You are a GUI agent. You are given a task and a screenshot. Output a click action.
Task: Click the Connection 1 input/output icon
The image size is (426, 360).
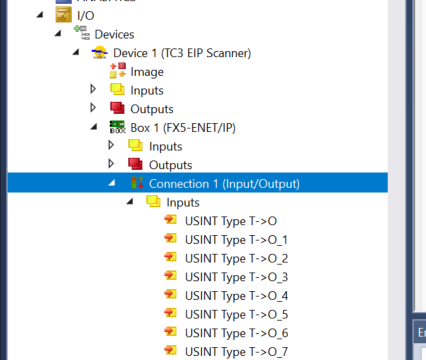click(137, 183)
